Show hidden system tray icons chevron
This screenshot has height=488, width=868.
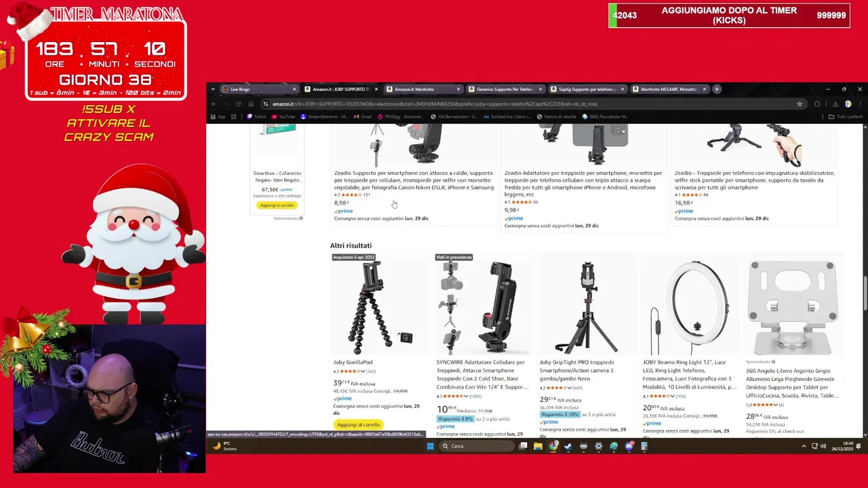point(804,446)
